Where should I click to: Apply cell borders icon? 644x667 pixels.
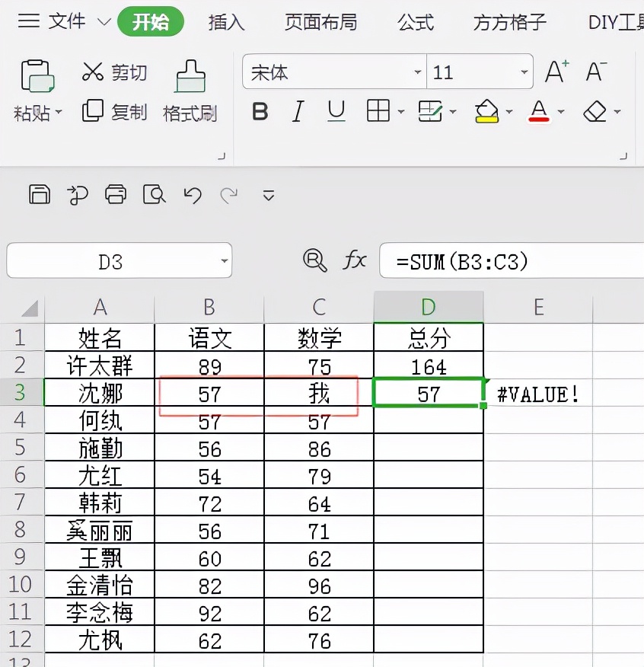point(378,111)
